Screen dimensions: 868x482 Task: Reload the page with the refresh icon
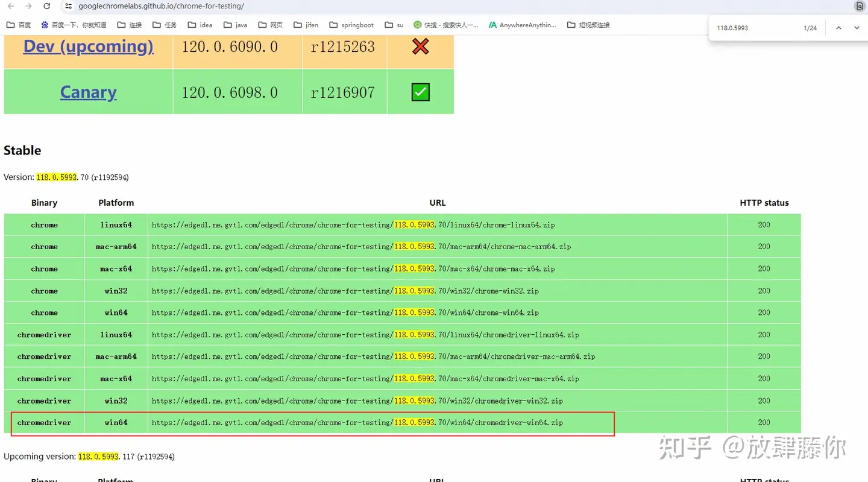tap(47, 6)
